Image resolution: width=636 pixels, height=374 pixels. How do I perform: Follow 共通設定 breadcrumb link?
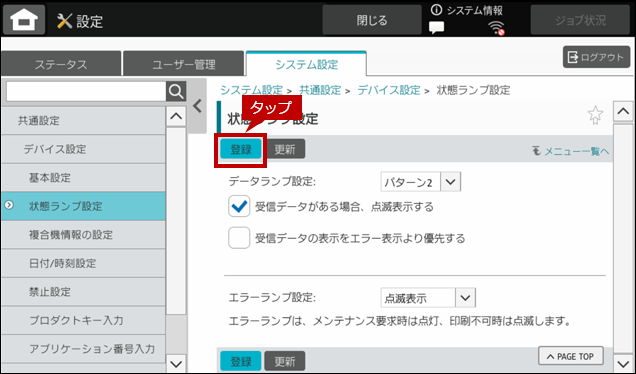(320, 90)
